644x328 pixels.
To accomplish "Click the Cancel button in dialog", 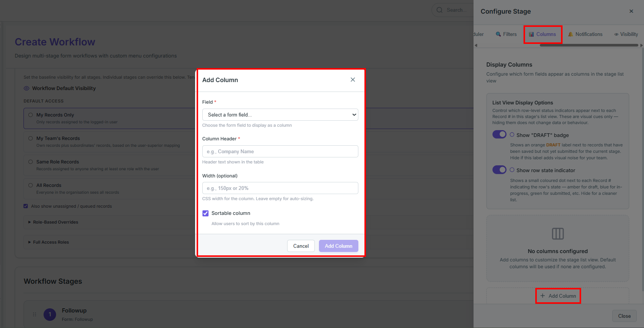I will click(x=301, y=246).
